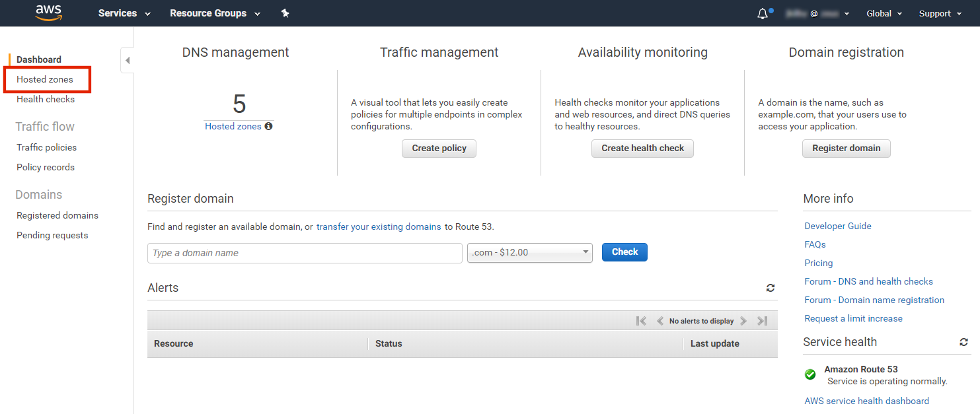Show info for Hosted zones count

click(268, 126)
